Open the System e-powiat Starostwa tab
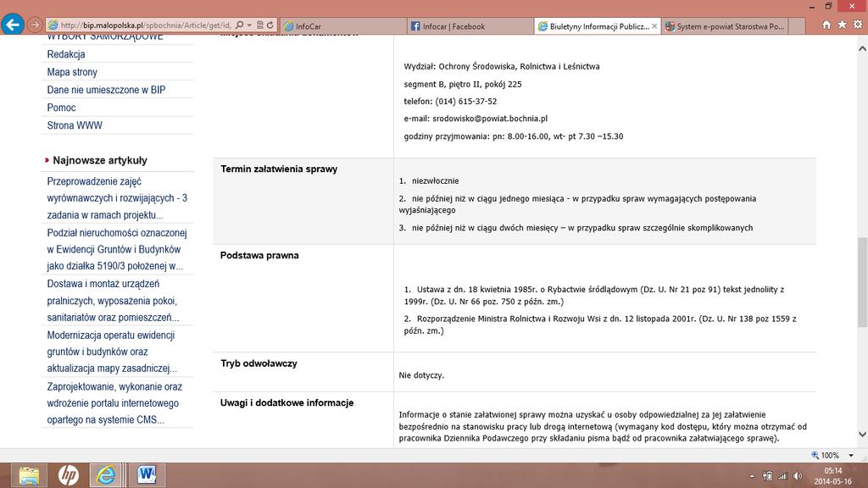This screenshot has width=868, height=488. point(725,26)
